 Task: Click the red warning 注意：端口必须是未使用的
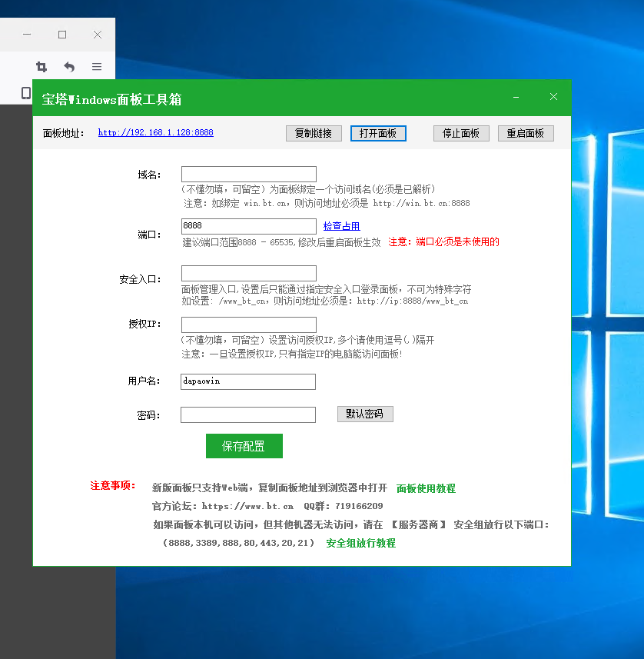(x=443, y=241)
